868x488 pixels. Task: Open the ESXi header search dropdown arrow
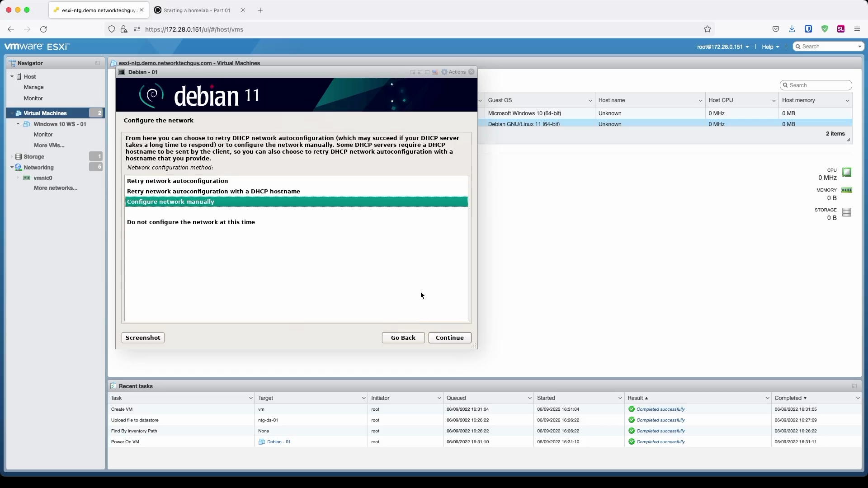[859, 47]
